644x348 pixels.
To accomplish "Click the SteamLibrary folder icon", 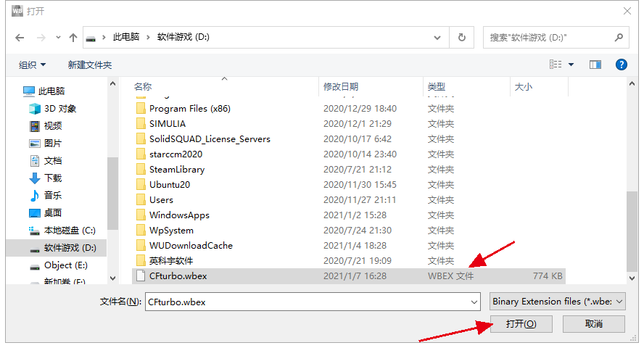I will [141, 169].
